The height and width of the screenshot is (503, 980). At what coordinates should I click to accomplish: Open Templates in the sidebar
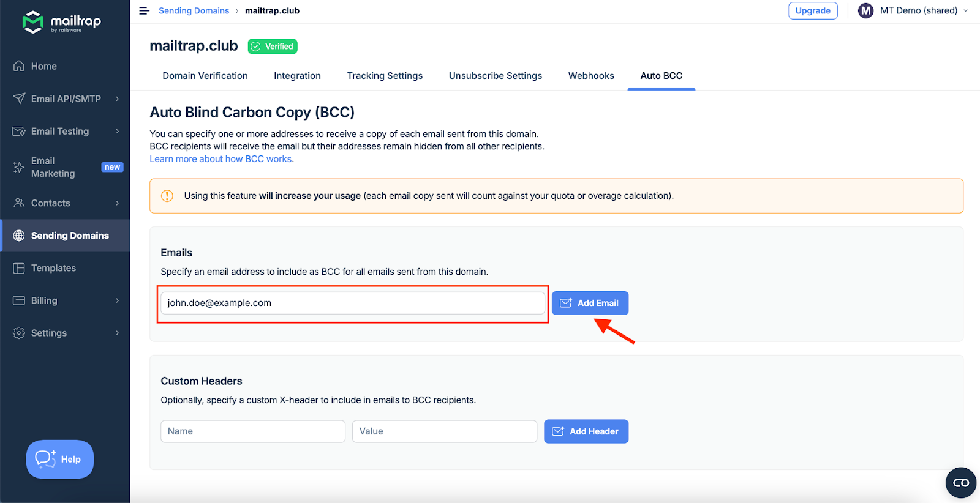tap(65, 268)
